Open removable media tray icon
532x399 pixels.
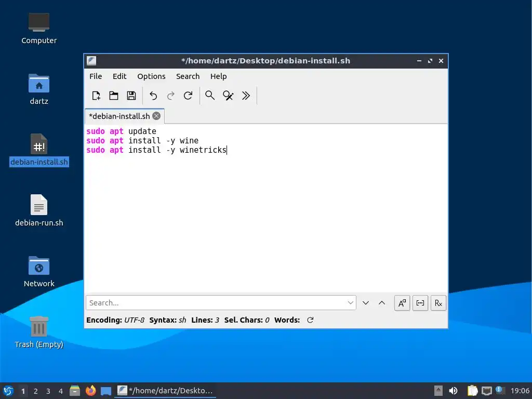coord(438,391)
